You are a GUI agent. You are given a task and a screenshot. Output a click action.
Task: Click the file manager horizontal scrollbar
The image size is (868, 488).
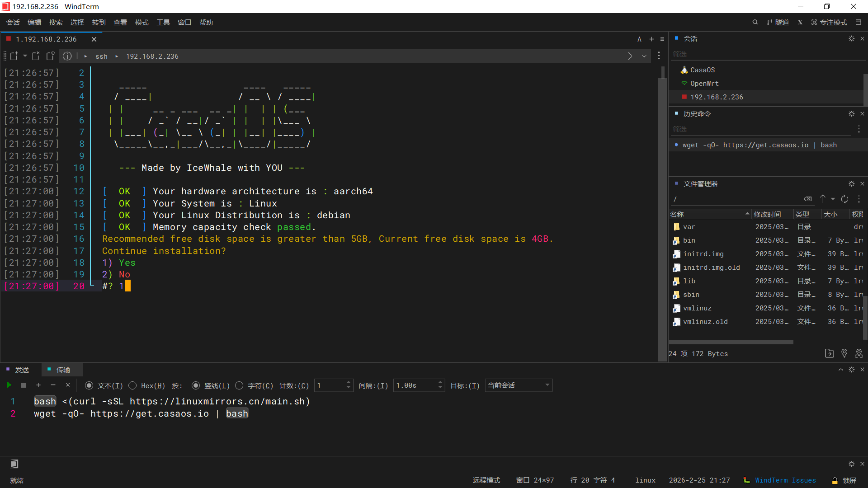pyautogui.click(x=731, y=342)
